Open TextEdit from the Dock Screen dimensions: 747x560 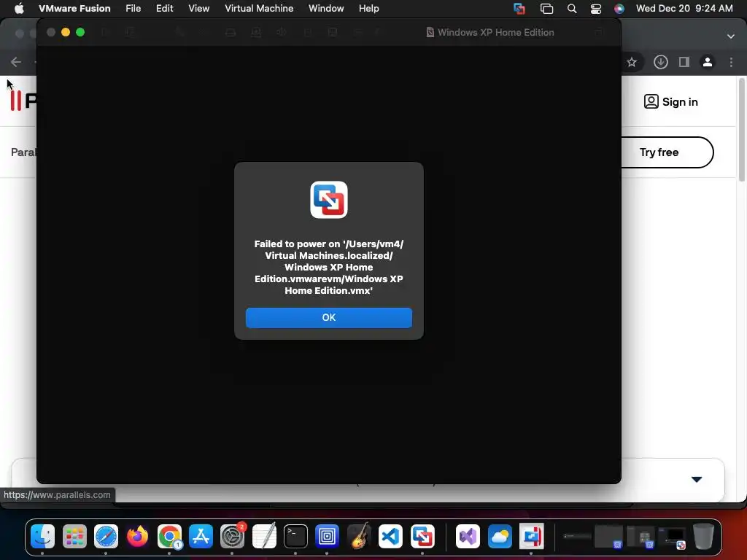pos(264,537)
